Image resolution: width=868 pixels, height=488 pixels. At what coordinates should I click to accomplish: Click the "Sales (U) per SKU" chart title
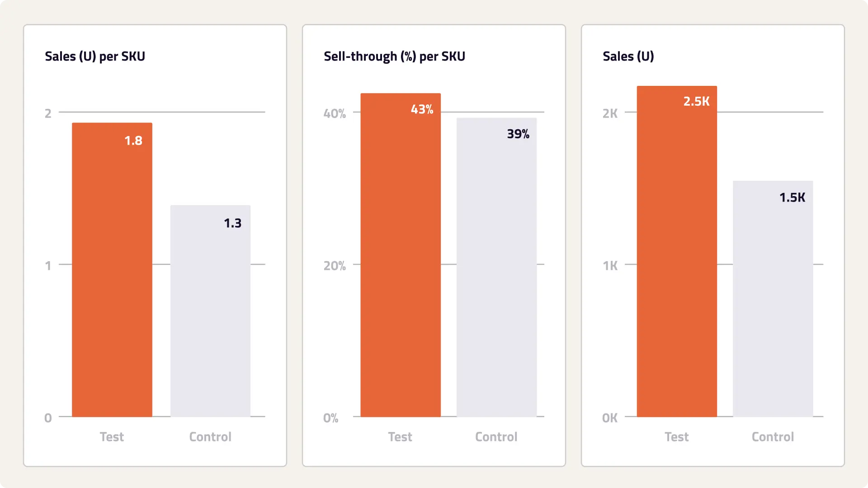click(x=95, y=56)
